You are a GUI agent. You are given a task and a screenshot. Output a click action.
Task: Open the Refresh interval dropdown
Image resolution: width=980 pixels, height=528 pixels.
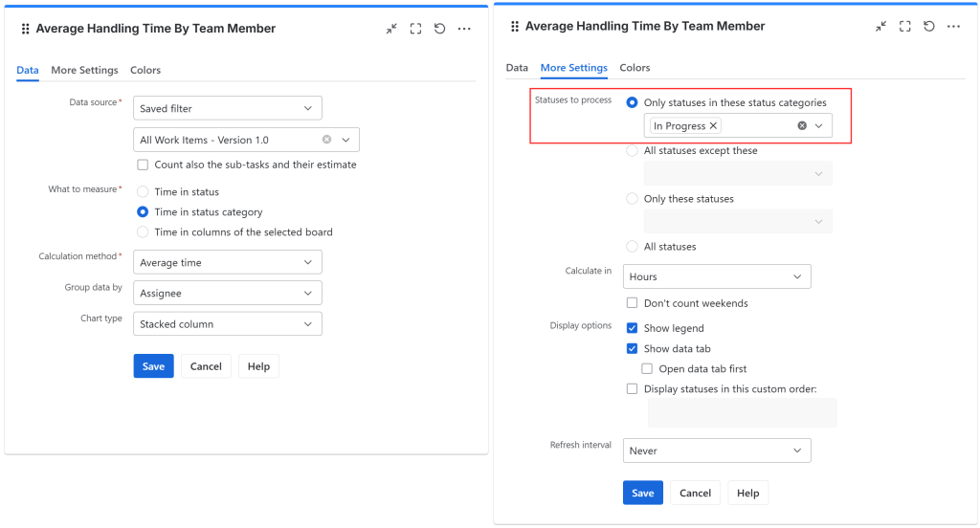coord(717,451)
